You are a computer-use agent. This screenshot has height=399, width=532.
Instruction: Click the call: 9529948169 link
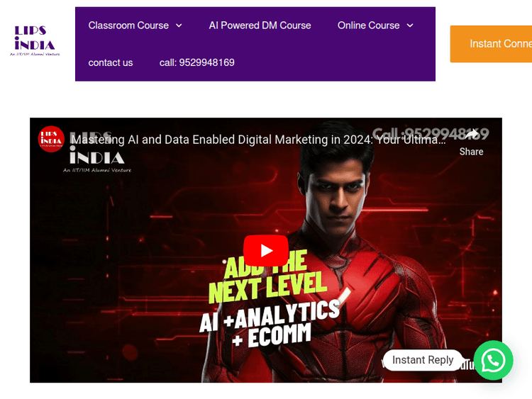click(196, 62)
